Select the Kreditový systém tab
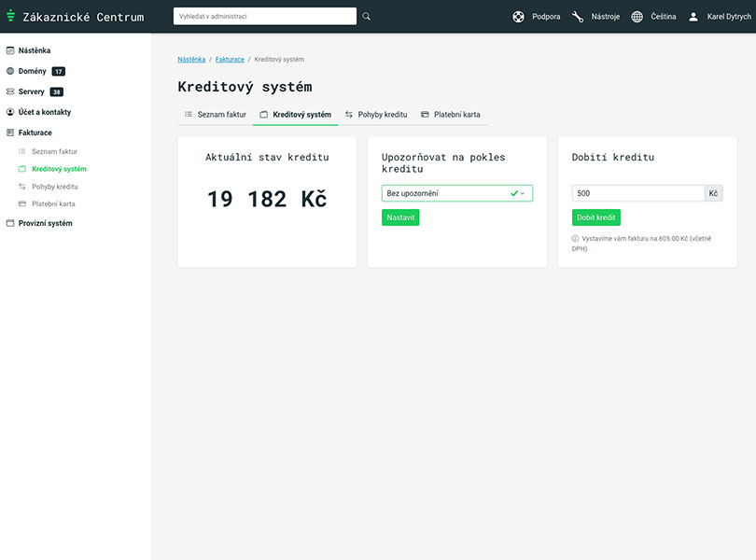756x560 pixels. click(296, 115)
